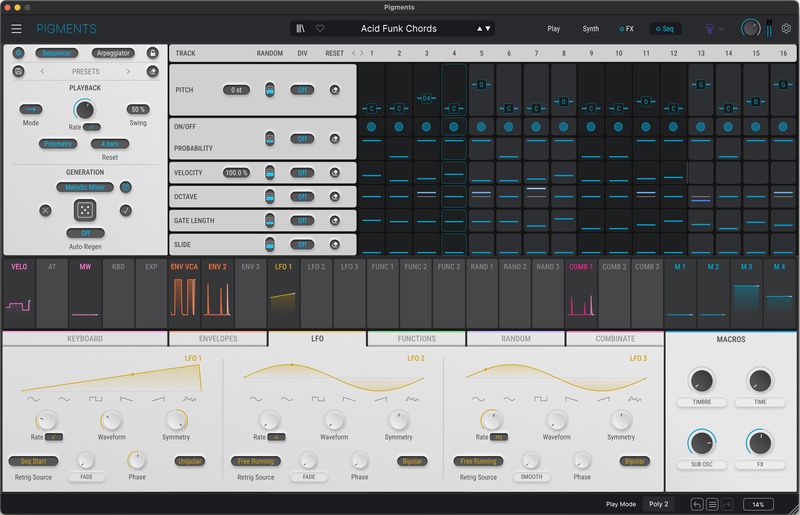Image resolution: width=800 pixels, height=515 pixels.
Task: Click the LFO 3 SMOOTH button
Action: 531,477
